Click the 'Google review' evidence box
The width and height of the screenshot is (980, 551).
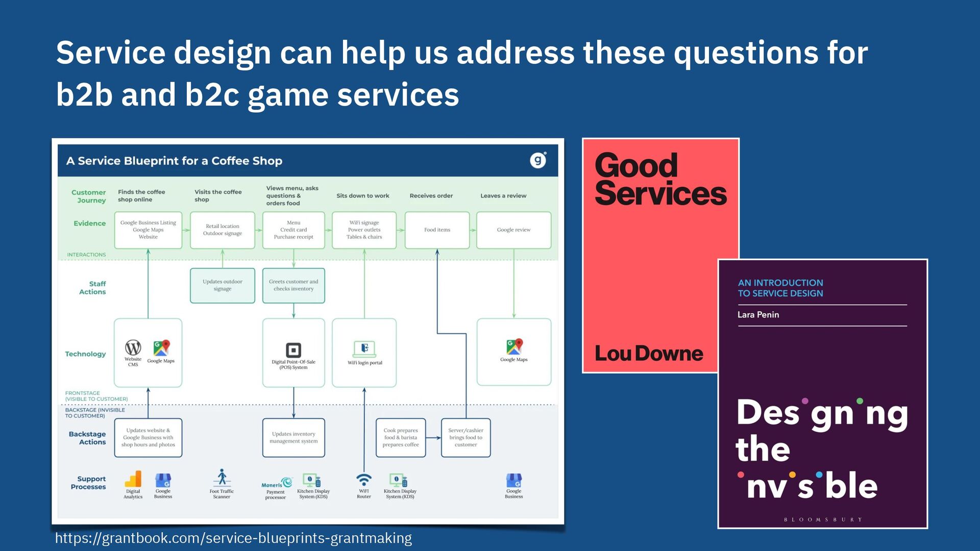coord(514,230)
